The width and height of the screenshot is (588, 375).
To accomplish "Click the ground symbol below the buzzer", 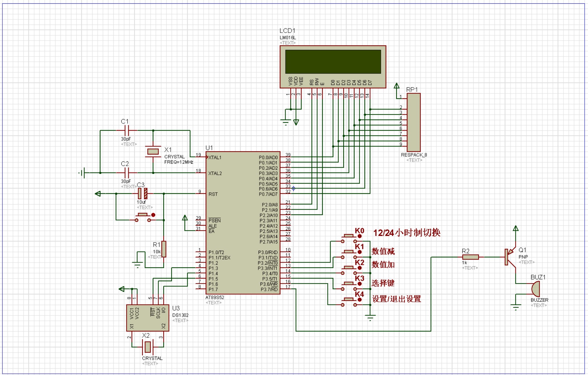I will point(516,307).
